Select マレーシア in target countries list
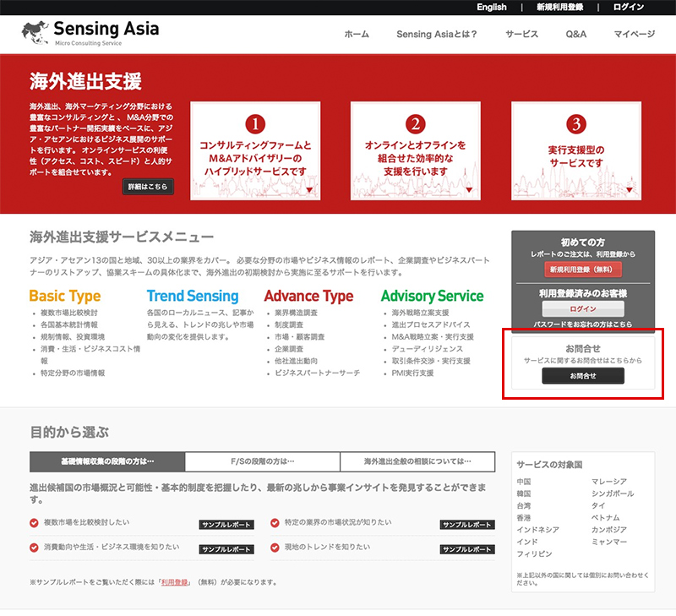This screenshot has width=676, height=616. point(609,482)
